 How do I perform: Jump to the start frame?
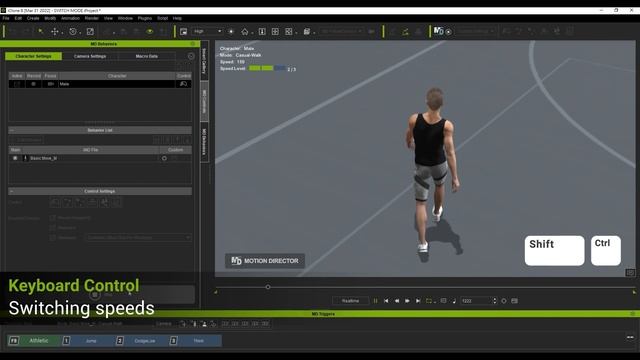[x=386, y=301]
